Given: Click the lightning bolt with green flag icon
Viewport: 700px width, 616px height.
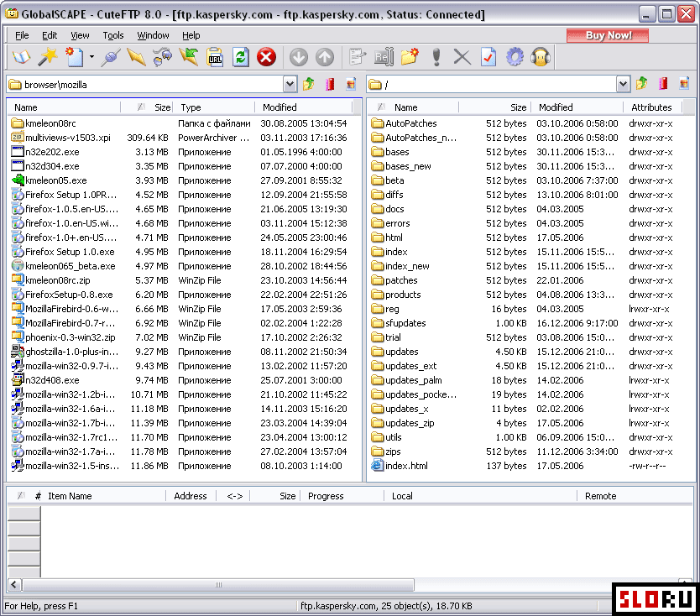Looking at the screenshot, I should [x=189, y=57].
